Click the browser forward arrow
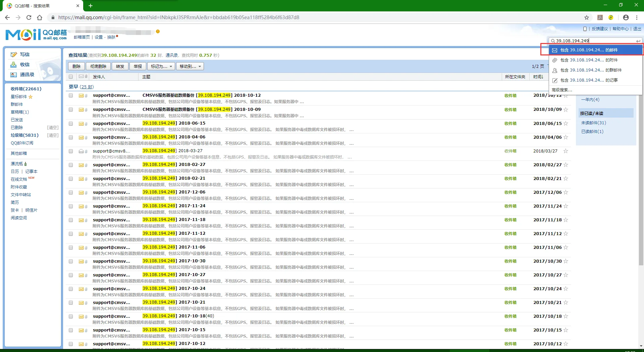Screen dimensions: 644x352 [x=18, y=17]
